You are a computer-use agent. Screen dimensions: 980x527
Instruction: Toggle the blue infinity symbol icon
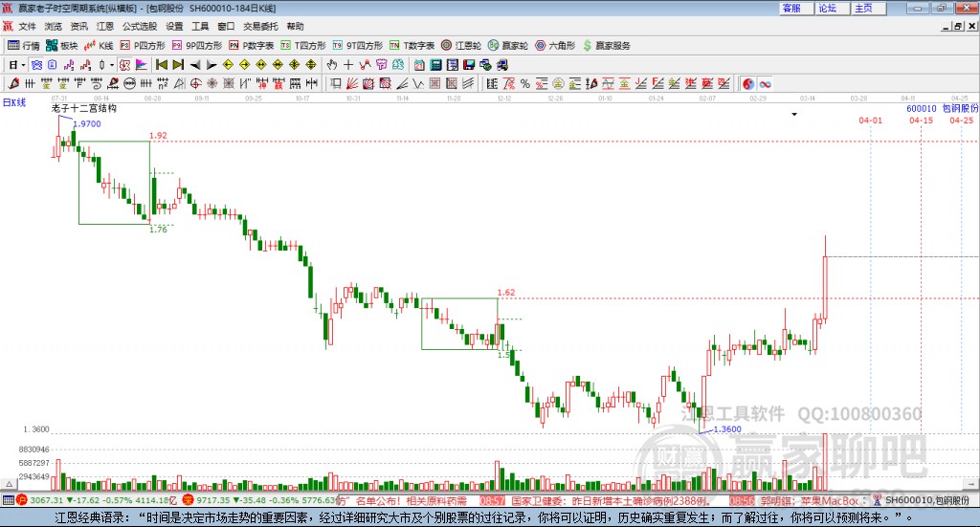pyautogui.click(x=765, y=83)
